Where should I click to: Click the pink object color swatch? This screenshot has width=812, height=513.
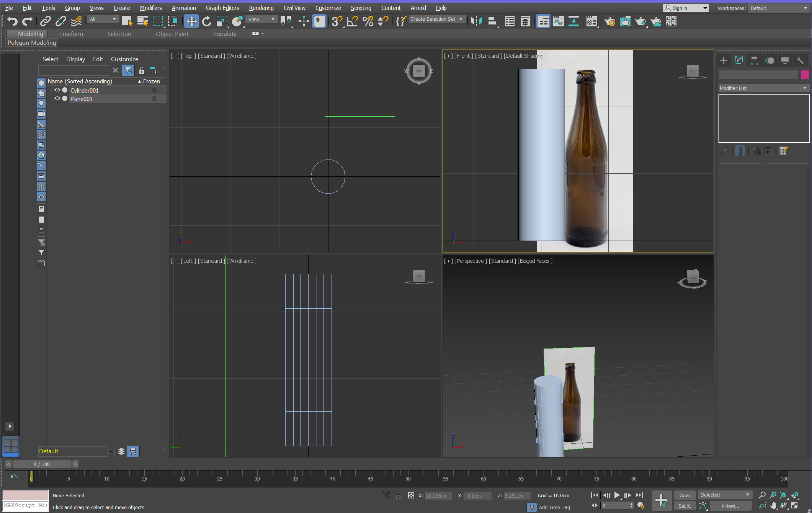point(805,74)
